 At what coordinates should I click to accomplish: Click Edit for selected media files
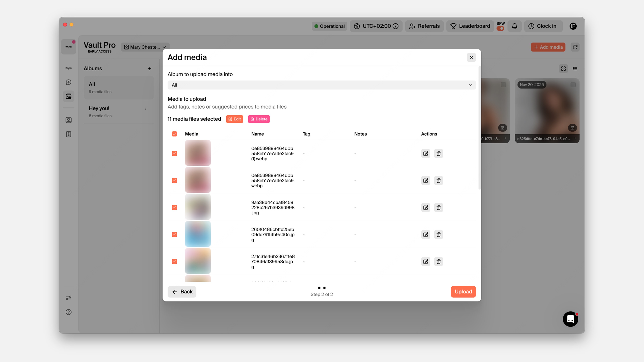point(234,119)
